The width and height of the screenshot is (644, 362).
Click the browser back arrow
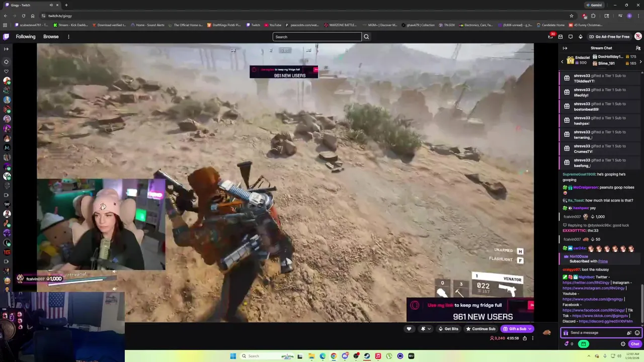click(x=6, y=16)
